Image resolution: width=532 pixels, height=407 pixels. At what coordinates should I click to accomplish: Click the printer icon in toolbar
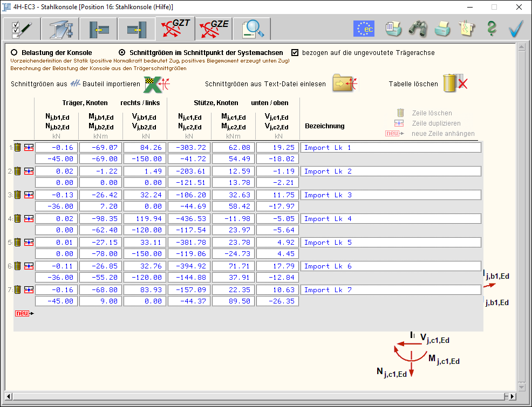click(x=442, y=29)
